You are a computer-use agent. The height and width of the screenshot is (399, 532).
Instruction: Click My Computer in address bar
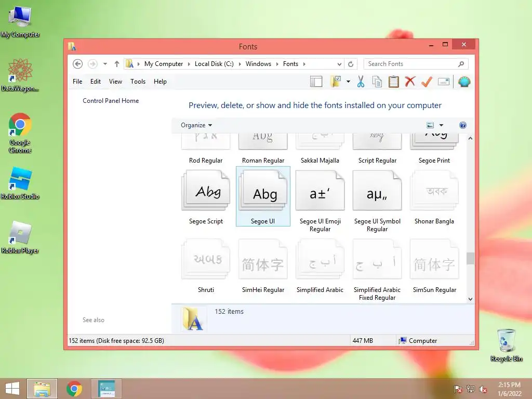[x=164, y=64]
